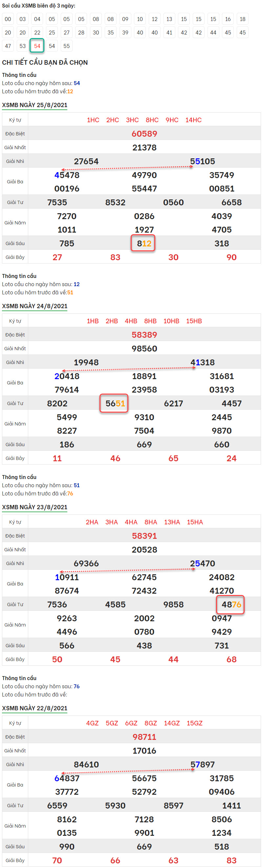The height and width of the screenshot is (868, 262).
Task: Select the highlighted number 54 button
Action: point(37,46)
